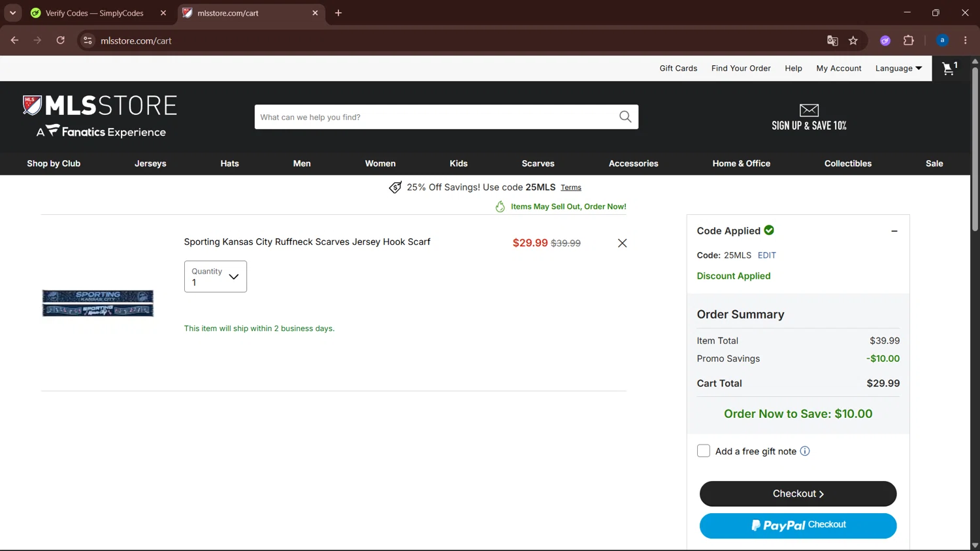Image resolution: width=980 pixels, height=551 pixels.
Task: Open the Scarves menu
Action: coord(538,163)
